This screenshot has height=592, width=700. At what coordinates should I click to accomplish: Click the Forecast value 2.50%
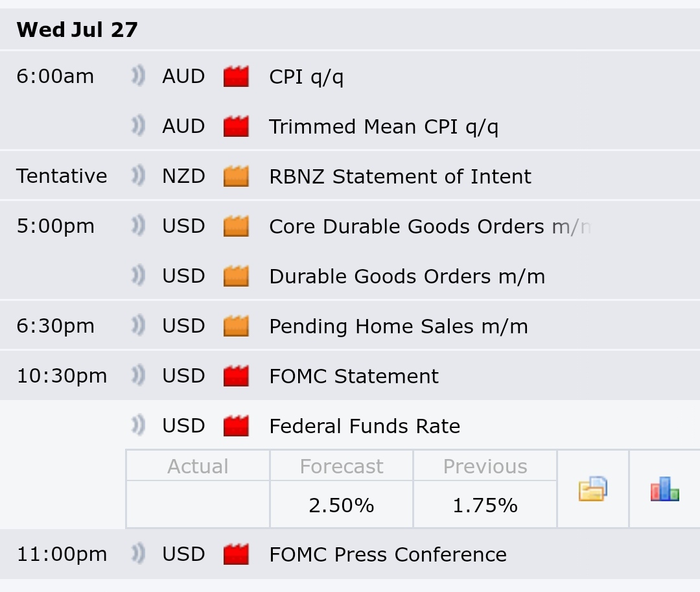(341, 505)
